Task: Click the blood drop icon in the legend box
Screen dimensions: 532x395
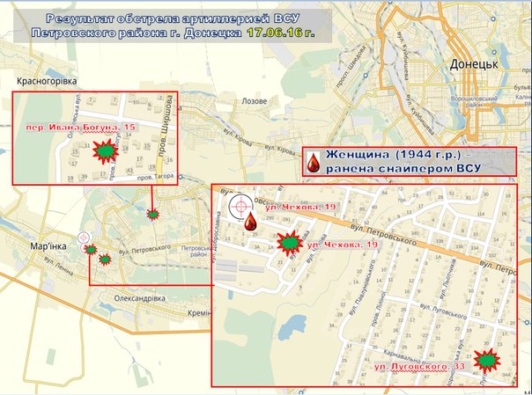Action: pyautogui.click(x=314, y=162)
